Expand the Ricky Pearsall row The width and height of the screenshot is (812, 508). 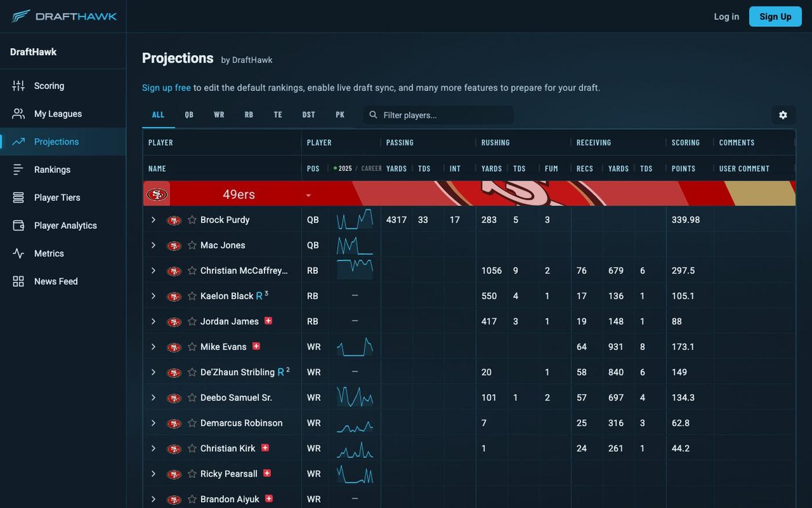point(153,474)
